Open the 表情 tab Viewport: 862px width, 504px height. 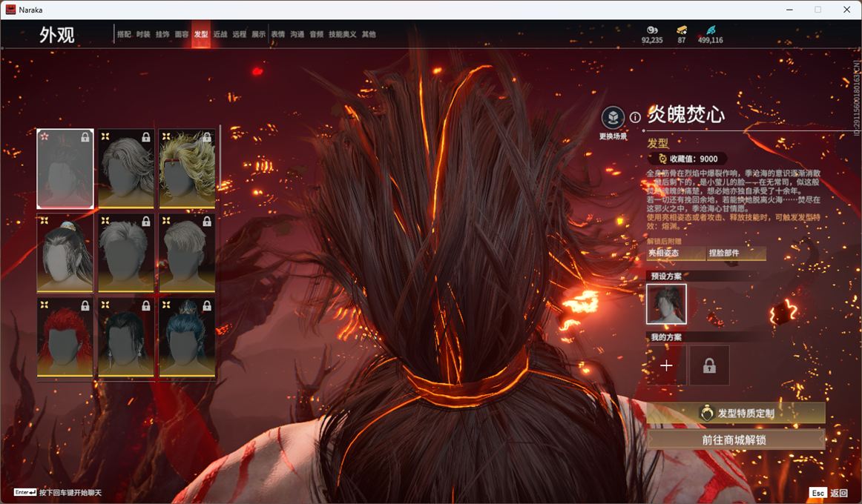point(277,34)
